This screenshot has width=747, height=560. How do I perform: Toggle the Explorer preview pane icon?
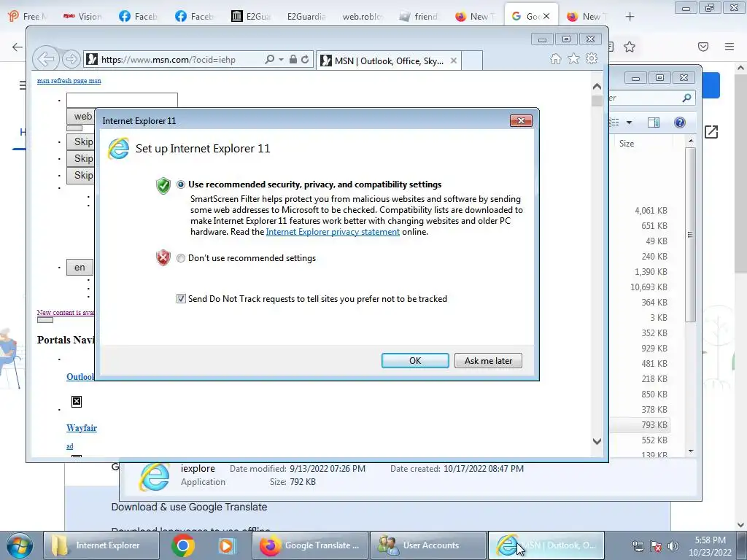coord(654,122)
